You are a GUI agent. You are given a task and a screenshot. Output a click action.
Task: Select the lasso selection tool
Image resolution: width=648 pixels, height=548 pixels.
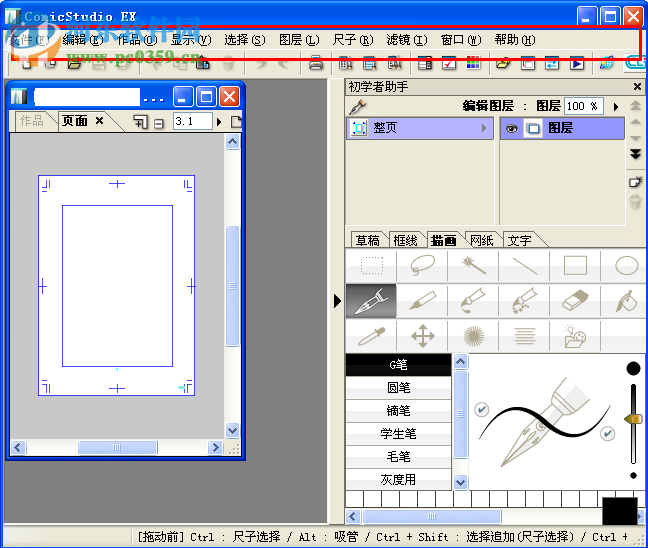422,266
